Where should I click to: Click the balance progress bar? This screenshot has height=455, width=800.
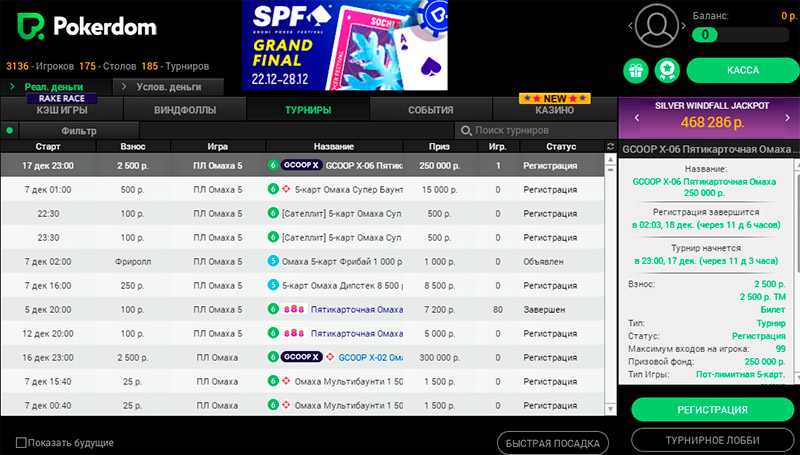pos(740,35)
